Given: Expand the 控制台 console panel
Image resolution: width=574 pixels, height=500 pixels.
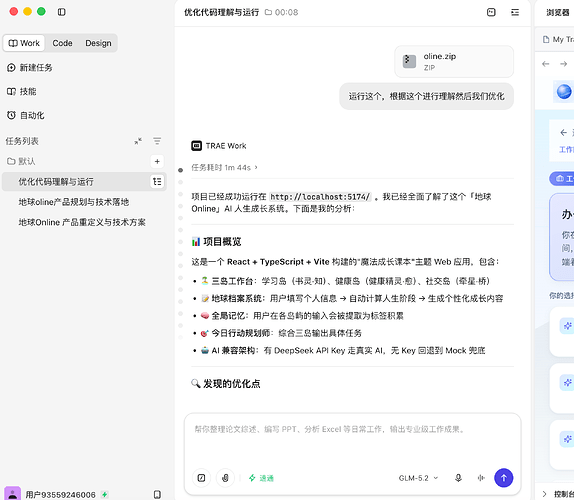Looking at the screenshot, I should pyautogui.click(x=557, y=494).
